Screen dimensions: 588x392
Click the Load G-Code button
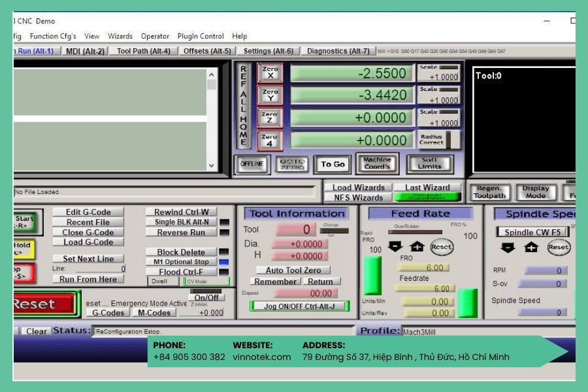click(x=88, y=242)
